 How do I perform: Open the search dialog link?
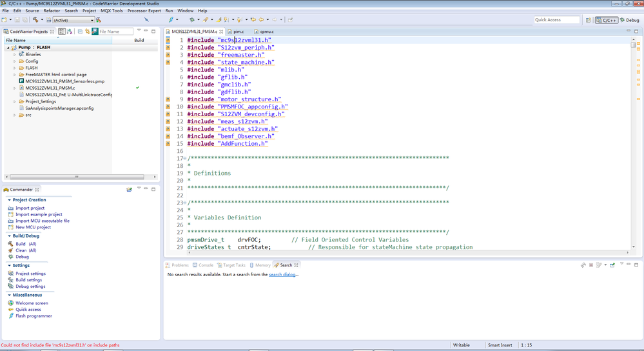coord(282,275)
